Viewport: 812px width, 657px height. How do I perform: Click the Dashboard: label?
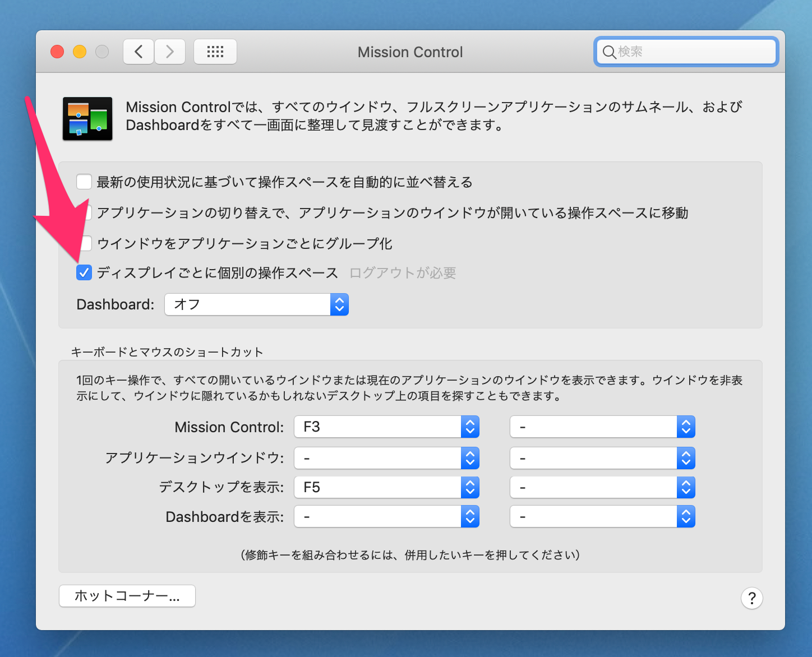point(116,304)
